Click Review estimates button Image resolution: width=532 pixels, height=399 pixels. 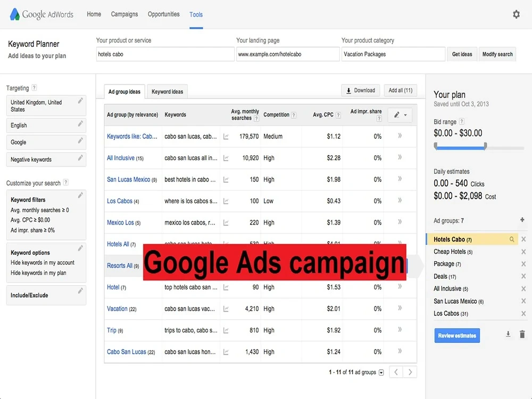(457, 336)
